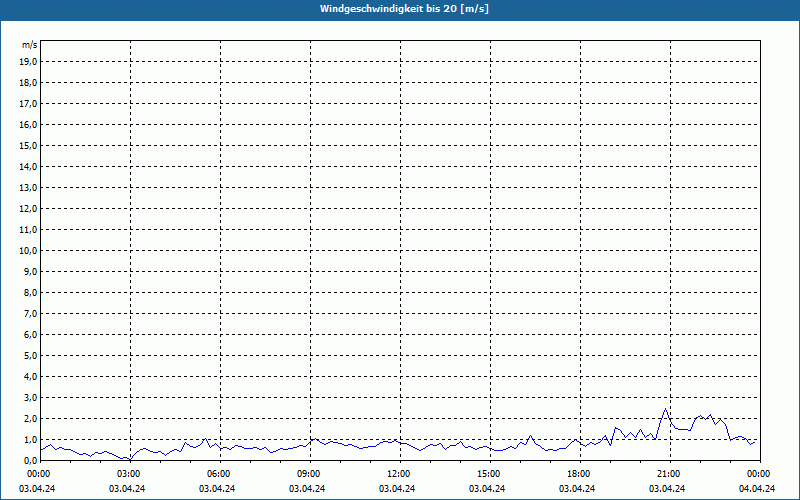The height and width of the screenshot is (500, 800).
Task: Click the chart title Windgeschwindigkeit bis 20 [m/s]
Action: pyautogui.click(x=404, y=9)
